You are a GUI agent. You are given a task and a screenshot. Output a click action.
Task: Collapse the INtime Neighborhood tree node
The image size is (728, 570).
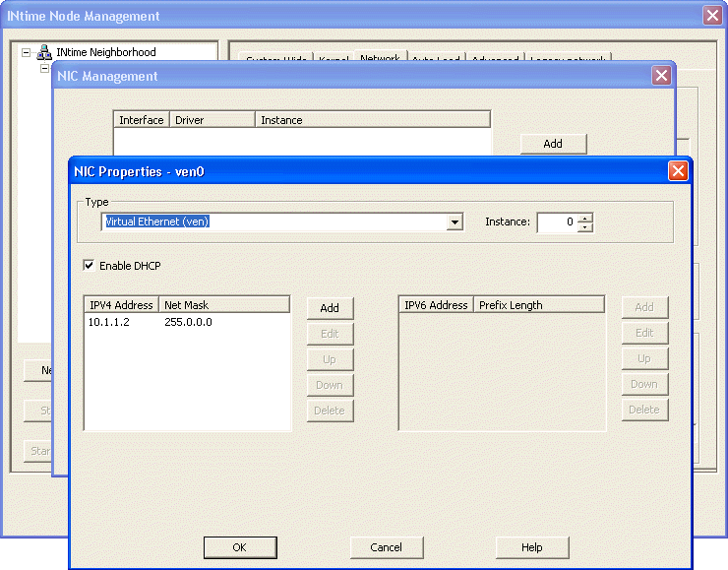27,53
